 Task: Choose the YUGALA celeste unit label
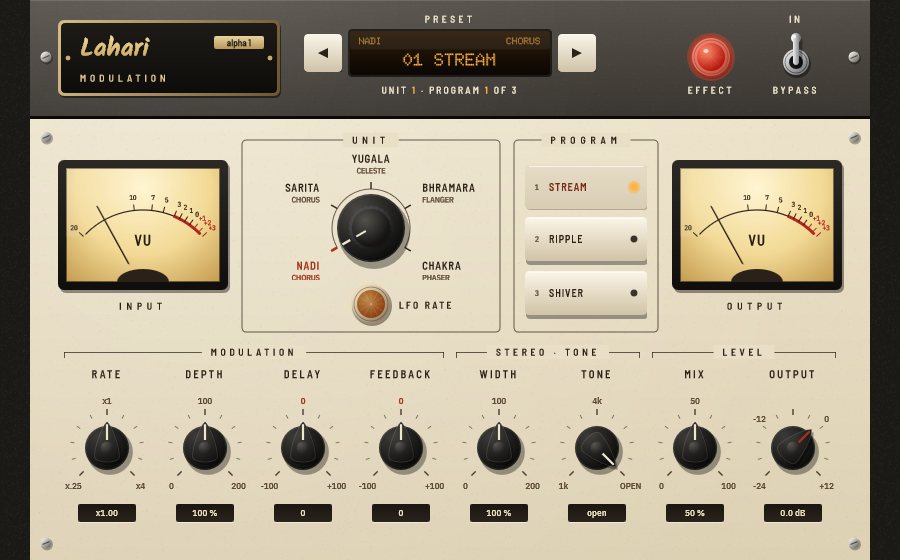click(371, 164)
